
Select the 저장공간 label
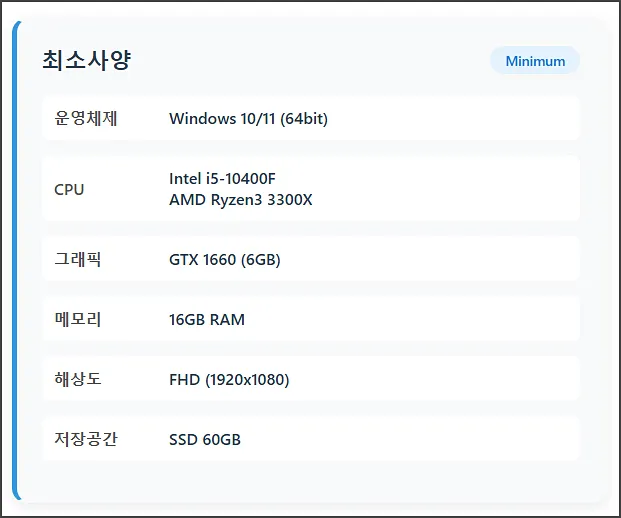pos(86,439)
